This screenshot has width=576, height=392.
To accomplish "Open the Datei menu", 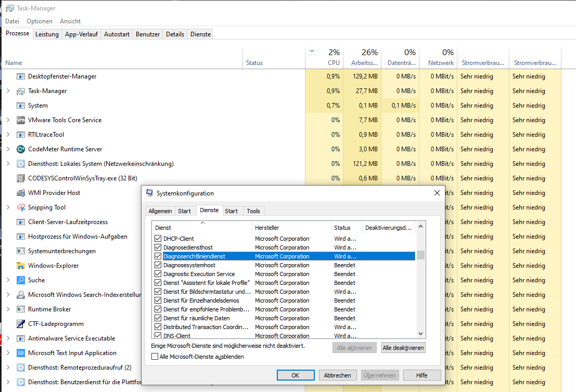I will coord(12,21).
